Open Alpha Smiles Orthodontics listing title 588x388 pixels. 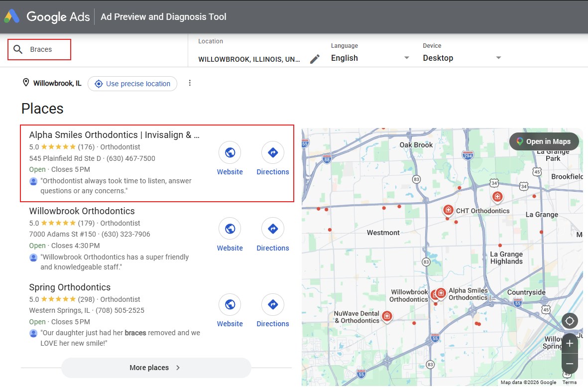click(115, 134)
